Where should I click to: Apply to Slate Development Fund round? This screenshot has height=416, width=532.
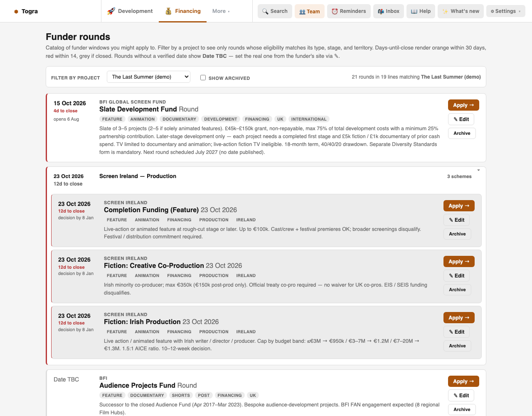click(x=463, y=105)
